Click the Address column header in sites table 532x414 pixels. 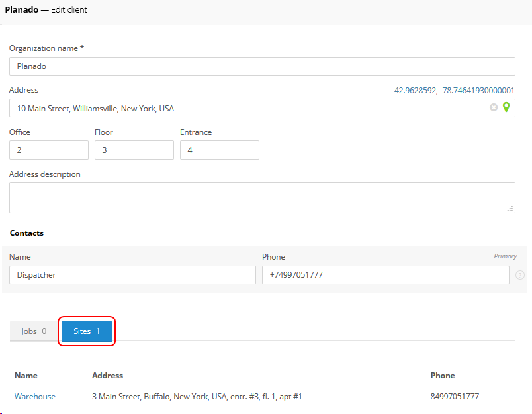[108, 376]
